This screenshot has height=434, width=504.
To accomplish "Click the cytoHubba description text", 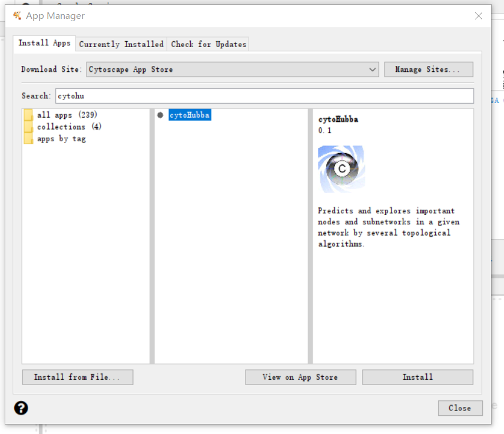I will (389, 227).
